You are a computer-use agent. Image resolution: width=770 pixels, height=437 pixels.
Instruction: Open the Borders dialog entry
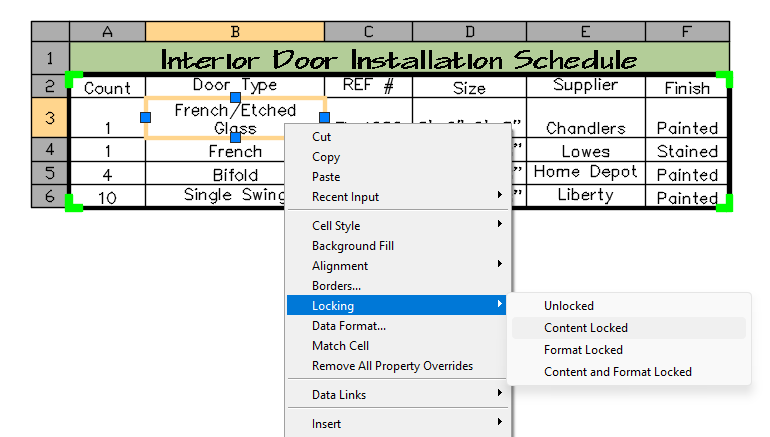pyautogui.click(x=336, y=286)
